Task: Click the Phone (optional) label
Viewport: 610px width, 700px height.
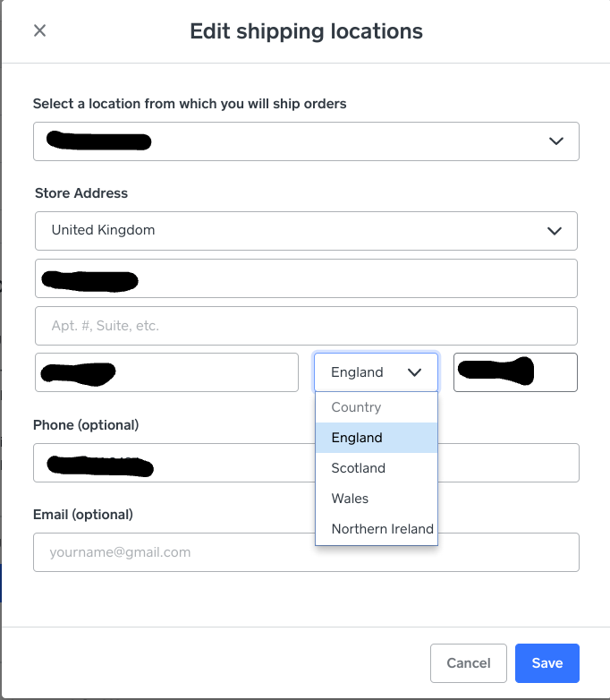Action: point(86,424)
